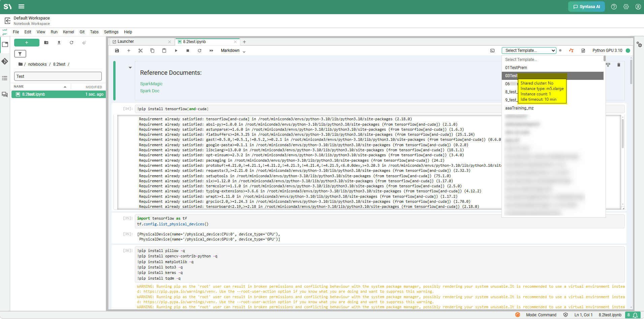
Task: Restart the kernel with the circular arrow icon
Action: 200,51
